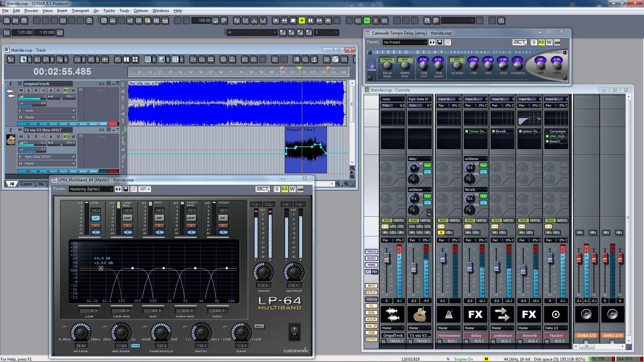Open the Piano Roll view icon
Screen dimensions: 644x362
113,21
